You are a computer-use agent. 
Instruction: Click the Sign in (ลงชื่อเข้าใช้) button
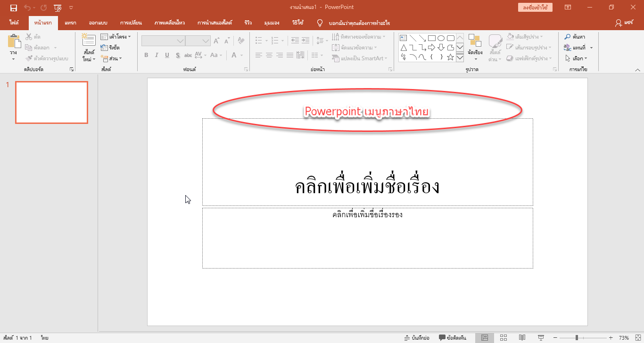(x=535, y=8)
